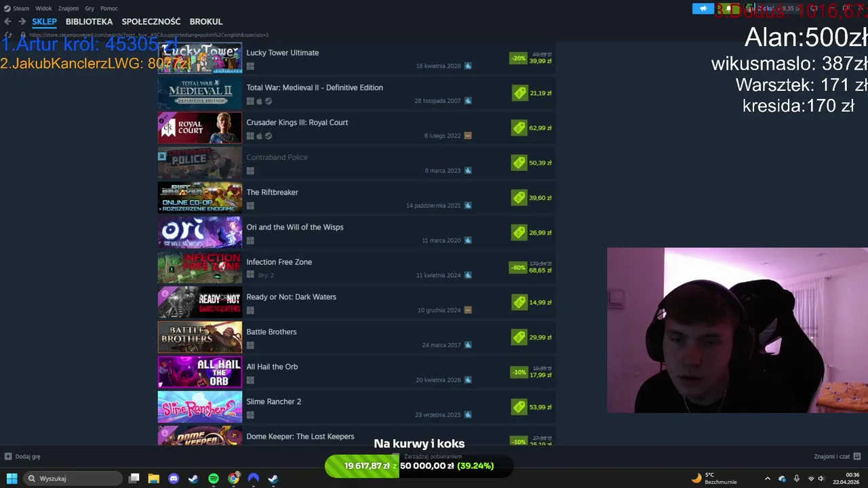This screenshot has height=488, width=868.
Task: Open the Lucky Tower Ultimate store page
Action: 357,58
